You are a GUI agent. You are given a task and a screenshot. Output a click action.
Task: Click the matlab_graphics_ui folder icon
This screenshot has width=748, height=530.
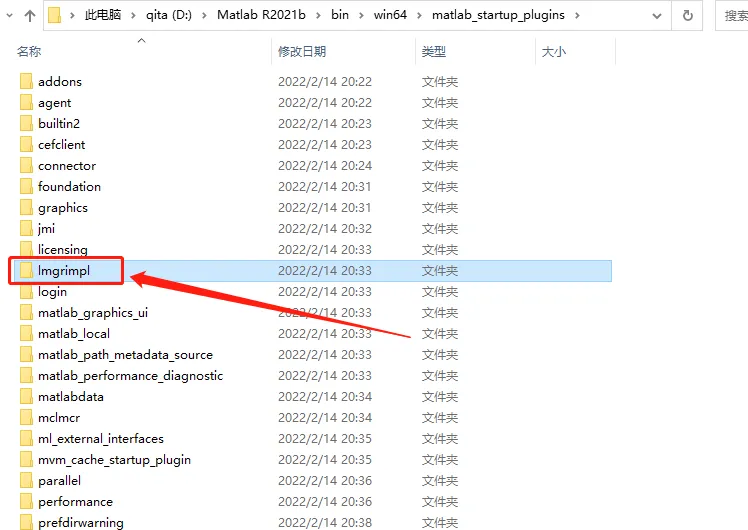(26, 312)
